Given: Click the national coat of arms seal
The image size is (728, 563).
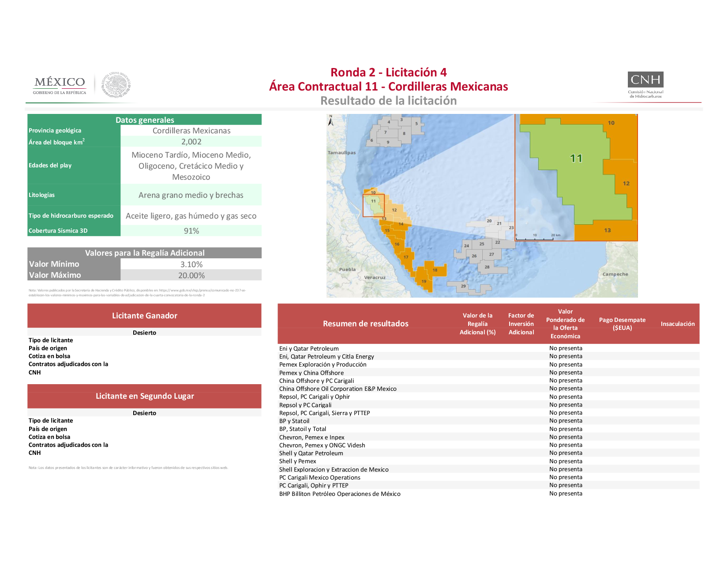Looking at the screenshot, I should click(116, 85).
